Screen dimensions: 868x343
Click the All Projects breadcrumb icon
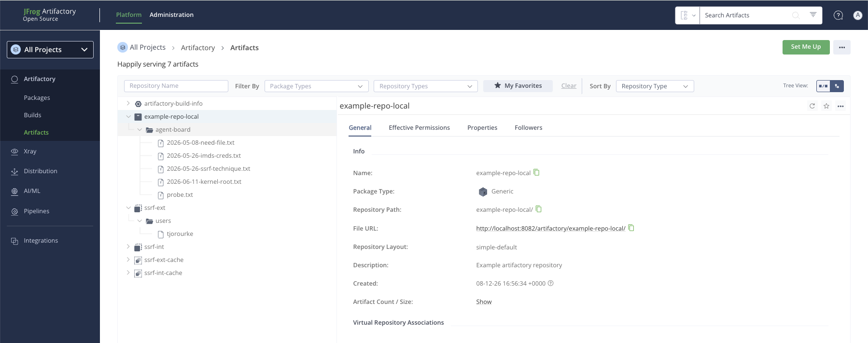[123, 47]
